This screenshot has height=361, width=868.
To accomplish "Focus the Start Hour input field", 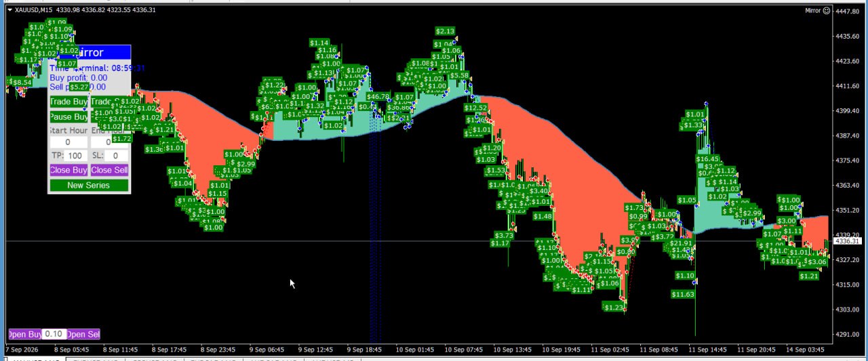I will coord(68,142).
